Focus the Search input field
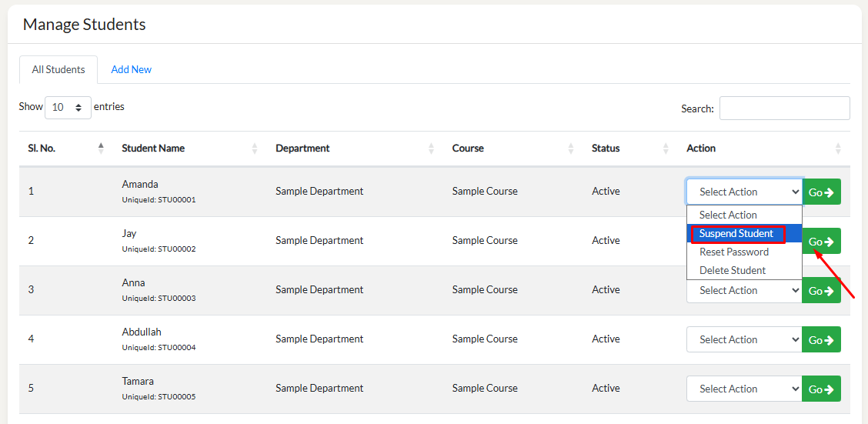This screenshot has width=868, height=424. [784, 109]
